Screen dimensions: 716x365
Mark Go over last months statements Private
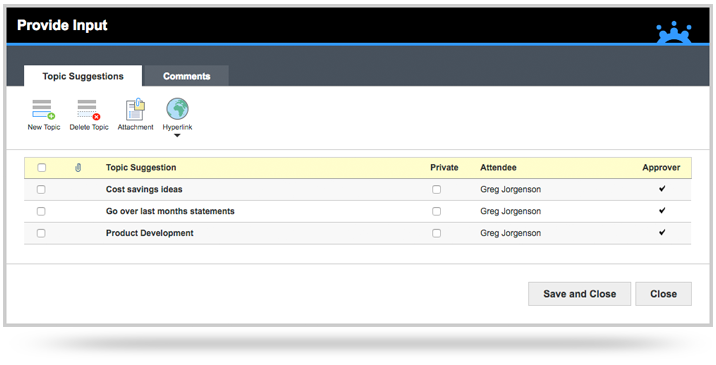[x=437, y=211]
